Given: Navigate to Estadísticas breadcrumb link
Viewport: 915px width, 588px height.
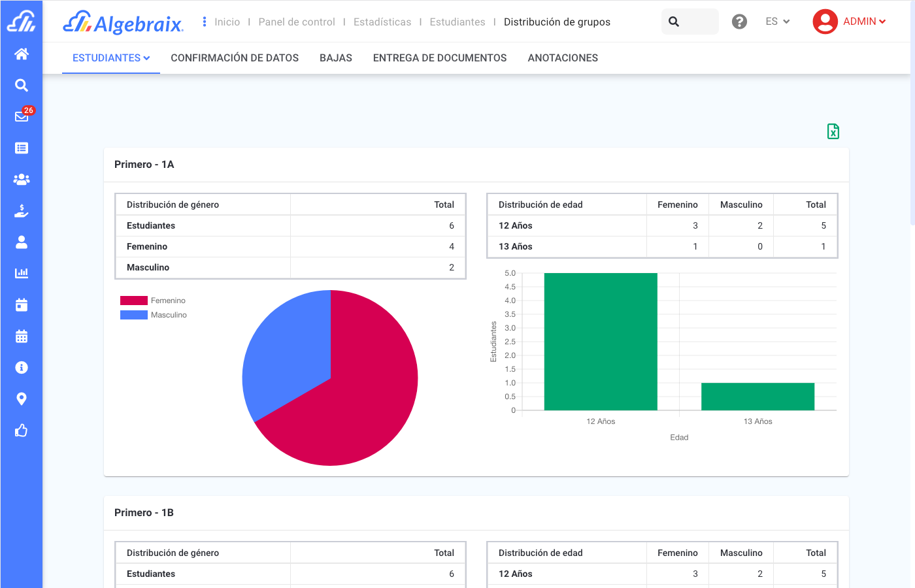Looking at the screenshot, I should (x=382, y=22).
